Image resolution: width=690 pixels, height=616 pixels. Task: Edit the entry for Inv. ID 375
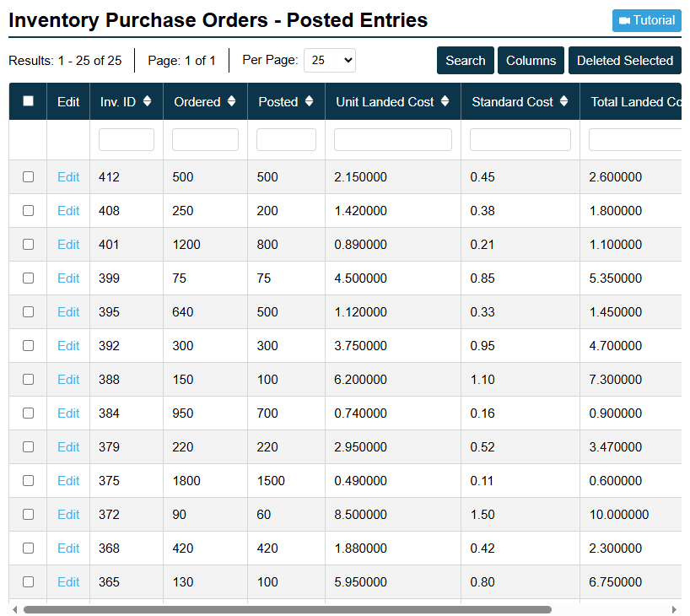68,481
